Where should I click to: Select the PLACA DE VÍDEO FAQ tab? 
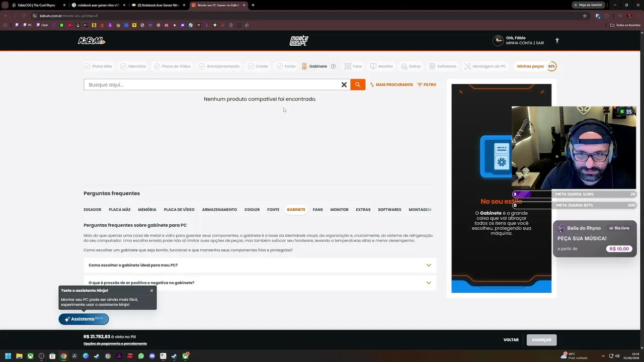(x=179, y=210)
